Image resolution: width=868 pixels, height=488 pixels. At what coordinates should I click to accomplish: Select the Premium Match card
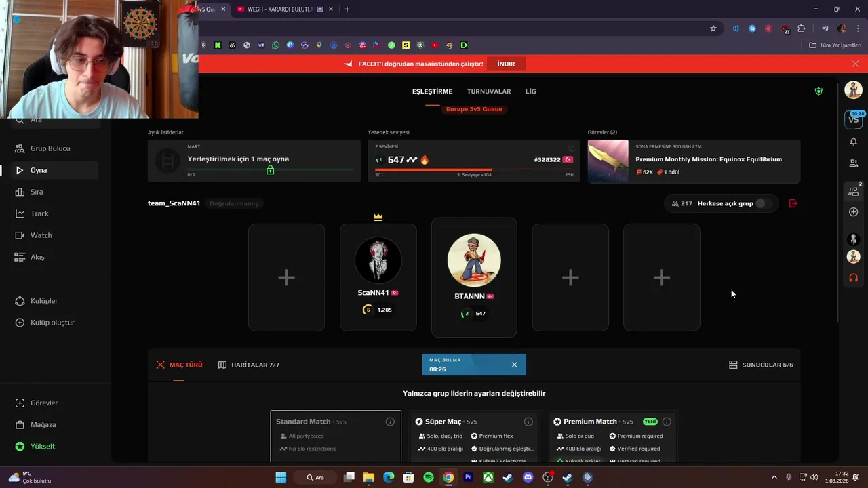coord(612,436)
